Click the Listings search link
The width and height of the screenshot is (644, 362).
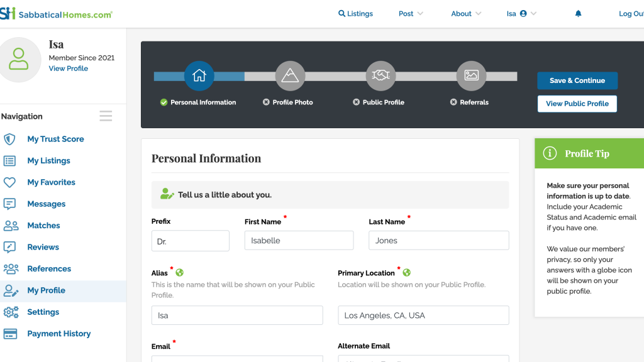tap(355, 14)
